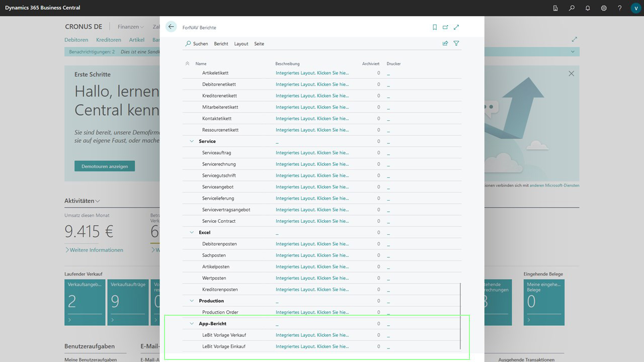This screenshot has width=644, height=362.
Task: Open Suchen search in list toolbar
Action: point(197,44)
